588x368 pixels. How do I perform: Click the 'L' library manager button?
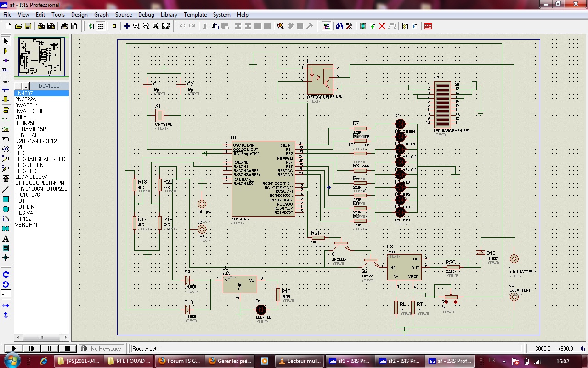(x=26, y=86)
